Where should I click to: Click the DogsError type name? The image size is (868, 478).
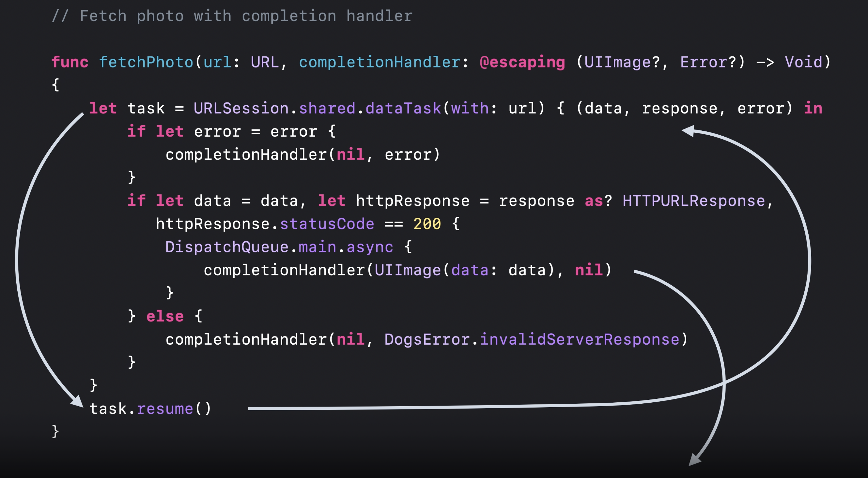tap(427, 339)
